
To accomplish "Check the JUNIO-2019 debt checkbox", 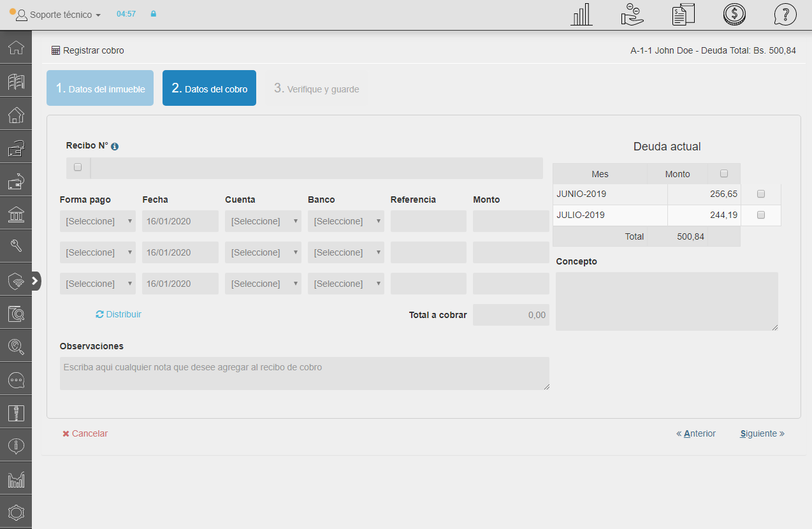I will [x=760, y=194].
